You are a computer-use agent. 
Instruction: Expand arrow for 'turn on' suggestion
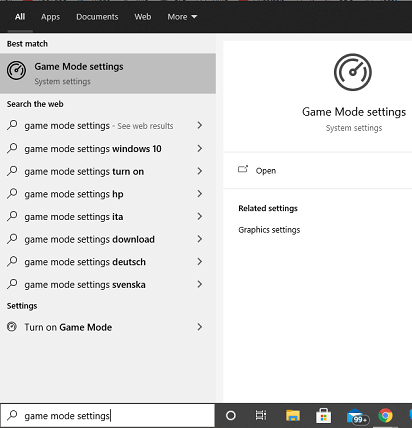tap(200, 171)
